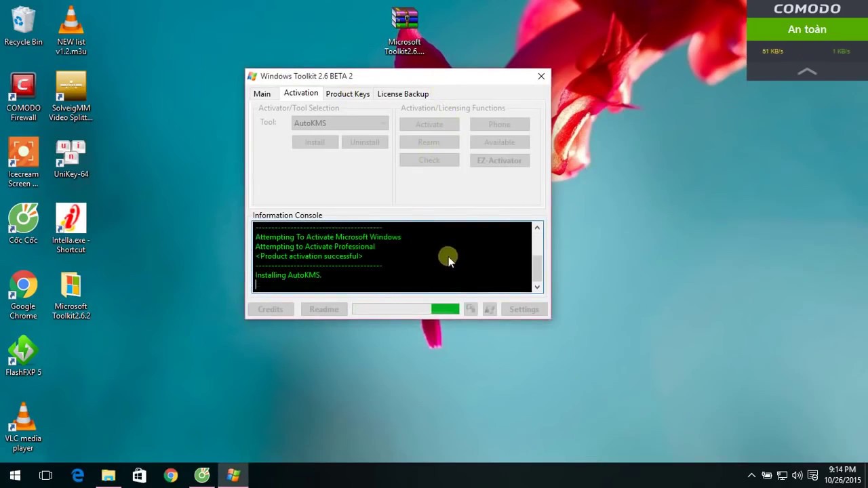Click the 'Product activation successful' console line

pos(309,256)
